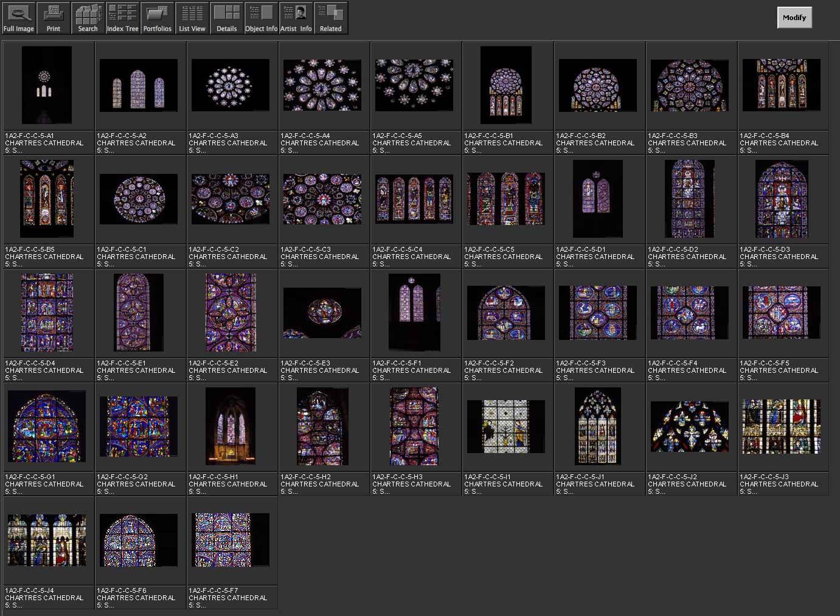Switch to List View
840x616 pixels.
tap(192, 18)
